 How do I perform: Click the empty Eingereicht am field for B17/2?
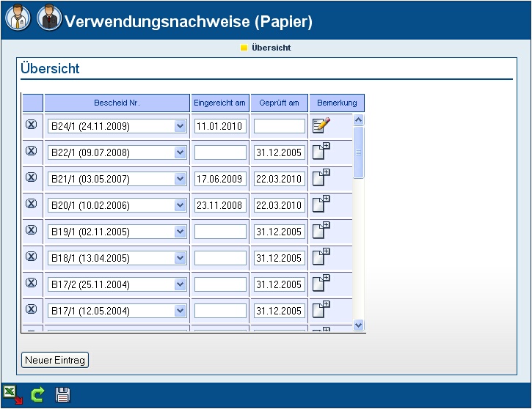[220, 285]
